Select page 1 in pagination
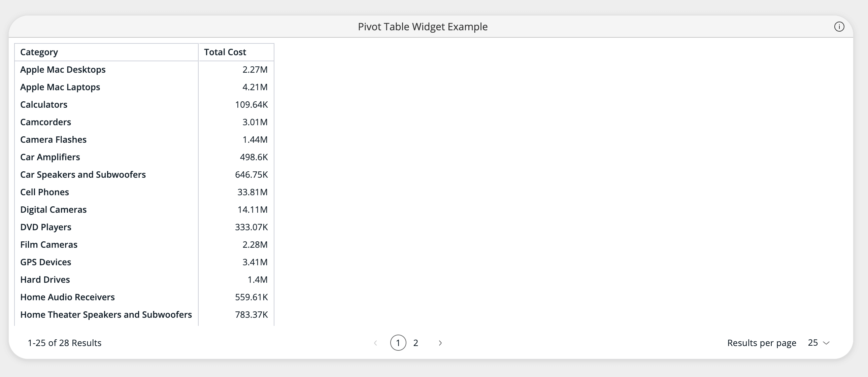 point(398,343)
